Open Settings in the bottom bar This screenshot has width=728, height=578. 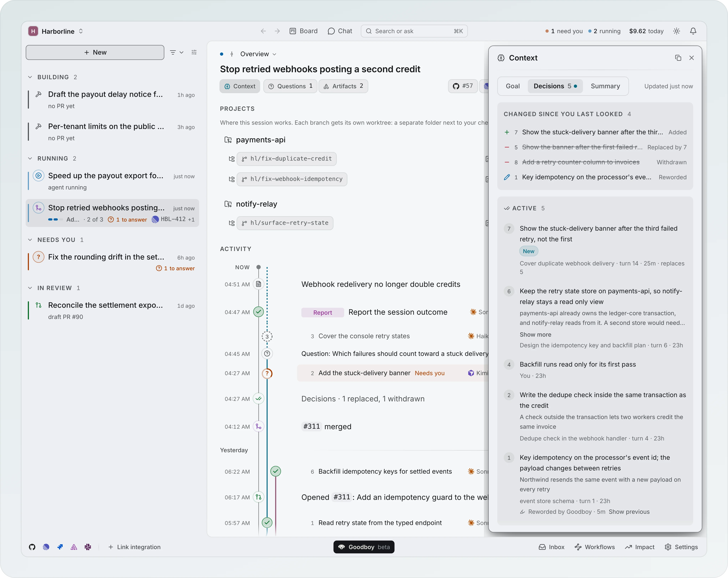click(681, 547)
